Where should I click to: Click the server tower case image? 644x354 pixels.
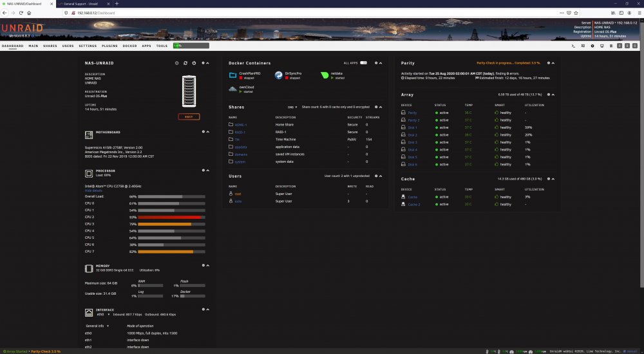189,91
